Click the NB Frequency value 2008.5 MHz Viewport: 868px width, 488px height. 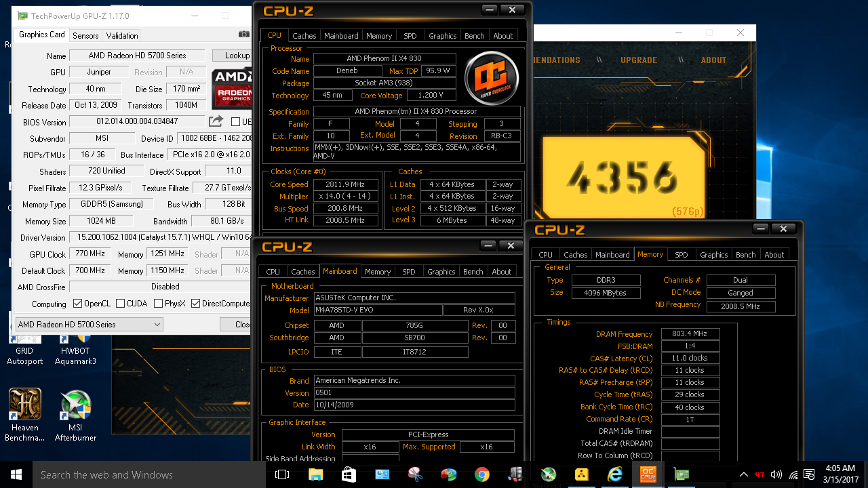pyautogui.click(x=741, y=306)
